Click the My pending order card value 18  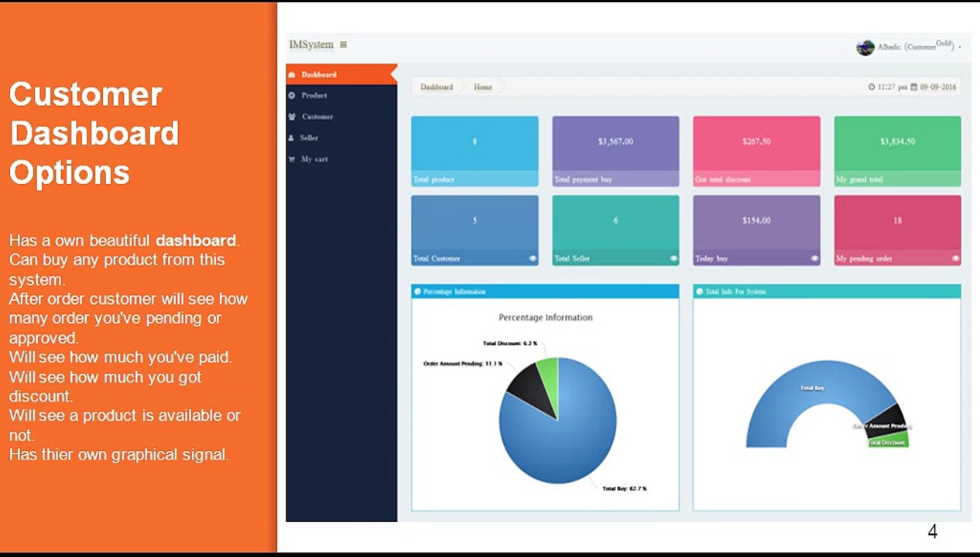click(x=897, y=220)
